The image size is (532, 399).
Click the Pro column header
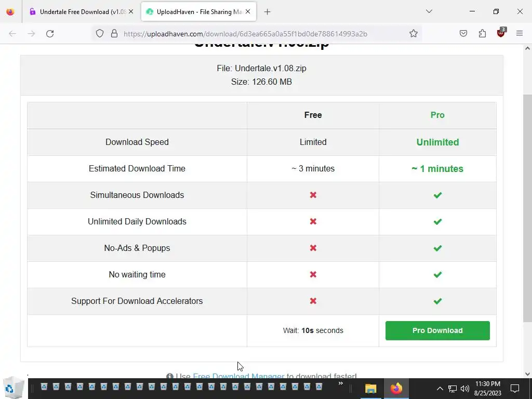[437, 115]
